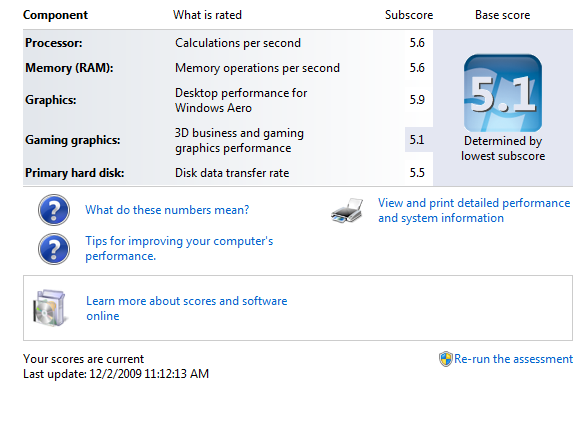Click 'Desktop performance for Windows Aero' text
This screenshot has width=583, height=428.
click(241, 100)
